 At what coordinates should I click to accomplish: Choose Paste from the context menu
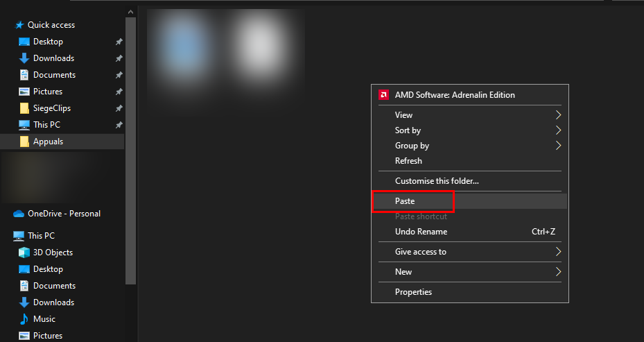click(x=405, y=201)
